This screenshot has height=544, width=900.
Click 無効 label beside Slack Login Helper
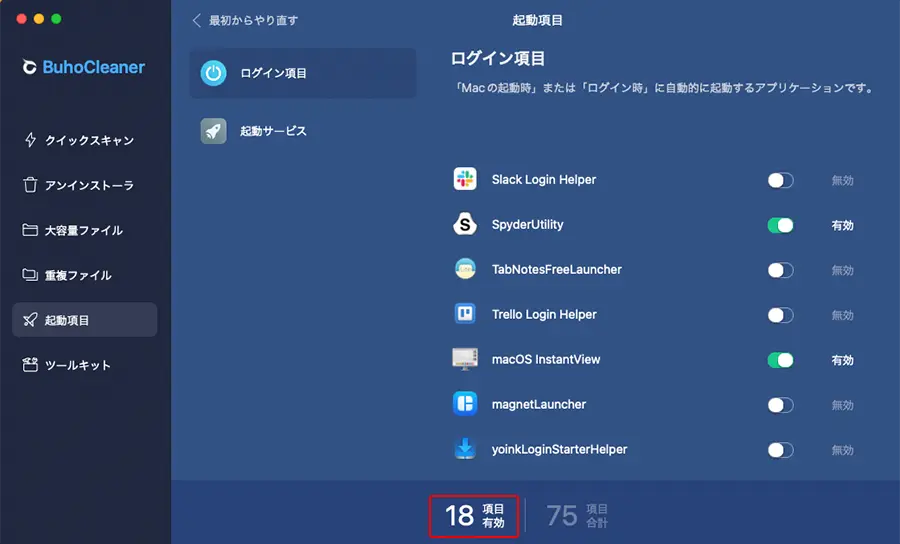pyautogui.click(x=843, y=180)
